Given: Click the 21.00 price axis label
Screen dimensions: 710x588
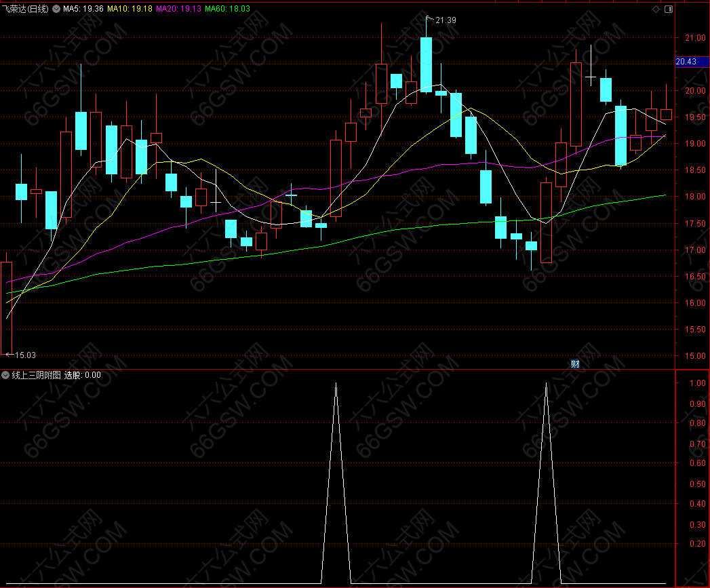Looking at the screenshot, I should pyautogui.click(x=693, y=37).
